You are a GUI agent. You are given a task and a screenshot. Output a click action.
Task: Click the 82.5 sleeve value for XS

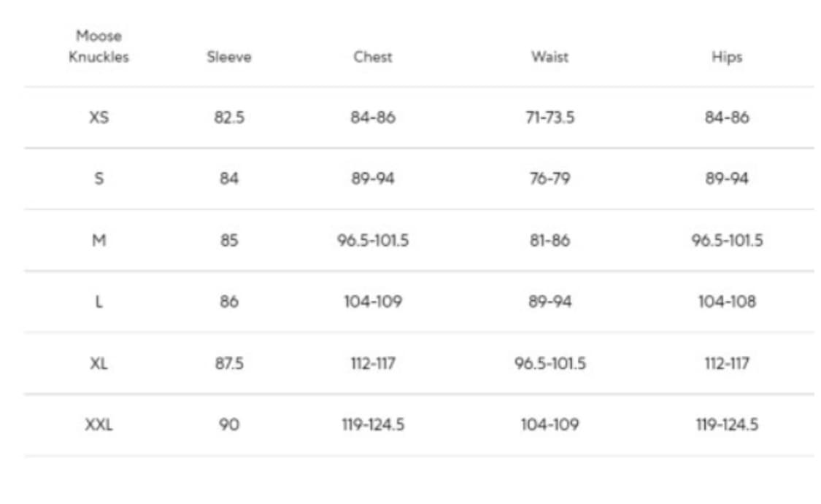[229, 117]
